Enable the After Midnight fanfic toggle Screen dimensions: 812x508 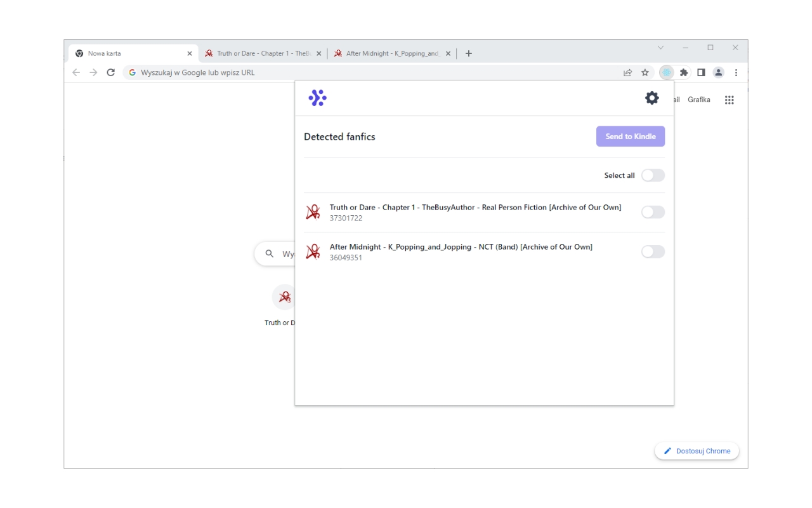point(653,251)
